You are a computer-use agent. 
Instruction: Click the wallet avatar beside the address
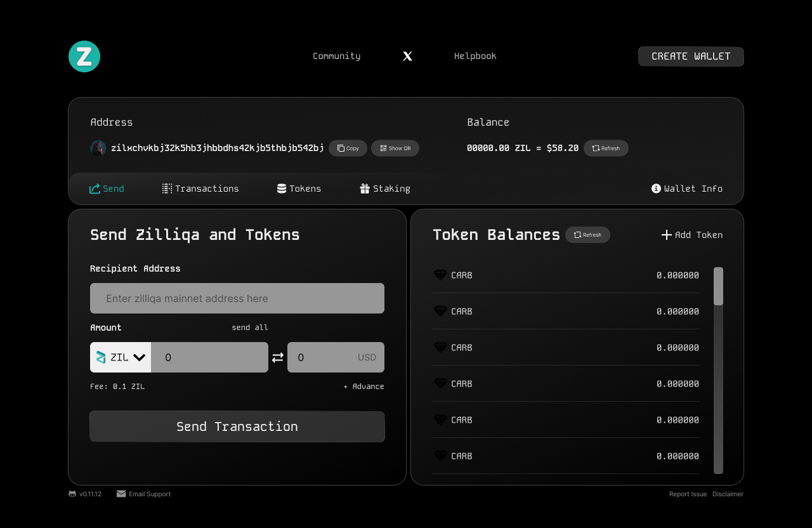[98, 148]
